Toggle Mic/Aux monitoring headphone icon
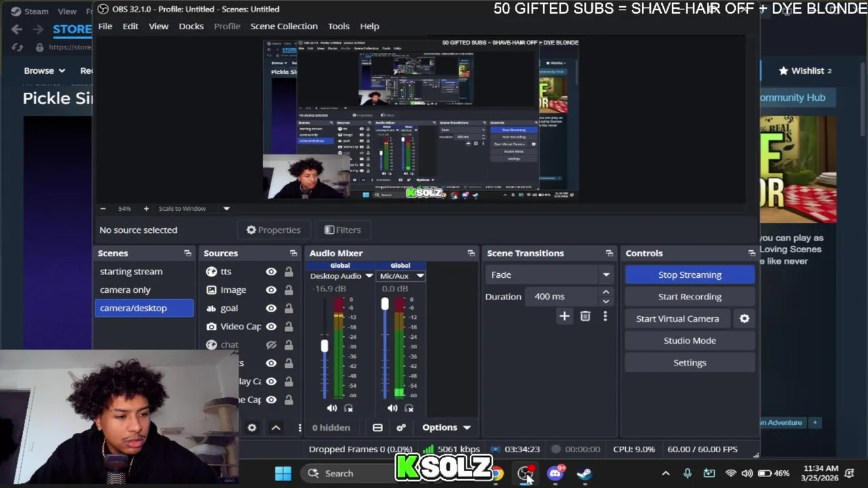Image resolution: width=868 pixels, height=488 pixels. click(409, 408)
